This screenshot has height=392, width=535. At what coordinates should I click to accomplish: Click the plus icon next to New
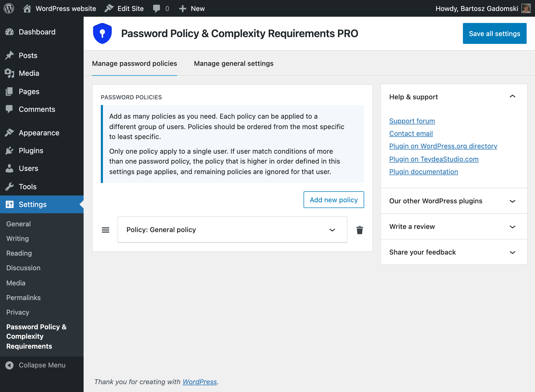click(x=183, y=9)
